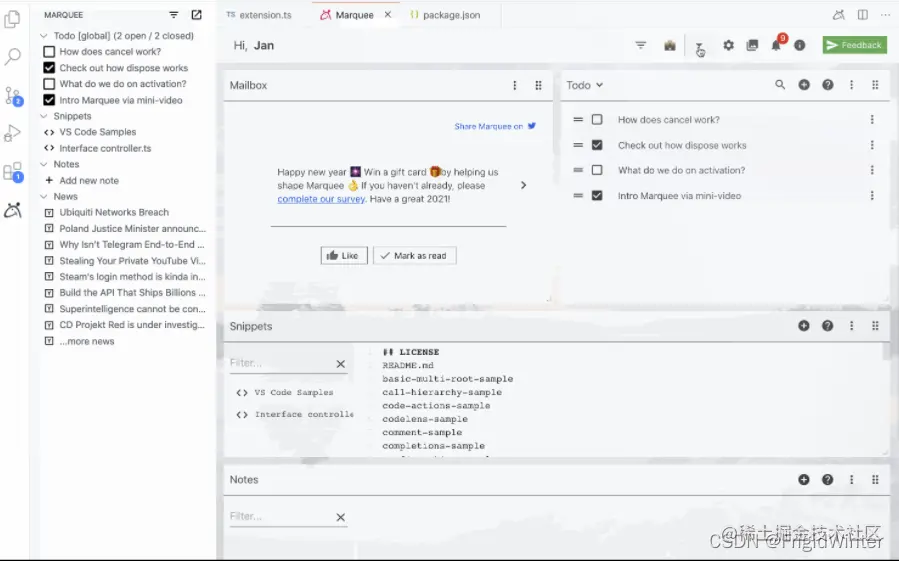Open menu for How does cancel work? todo
The height and width of the screenshot is (561, 899).
872,119
